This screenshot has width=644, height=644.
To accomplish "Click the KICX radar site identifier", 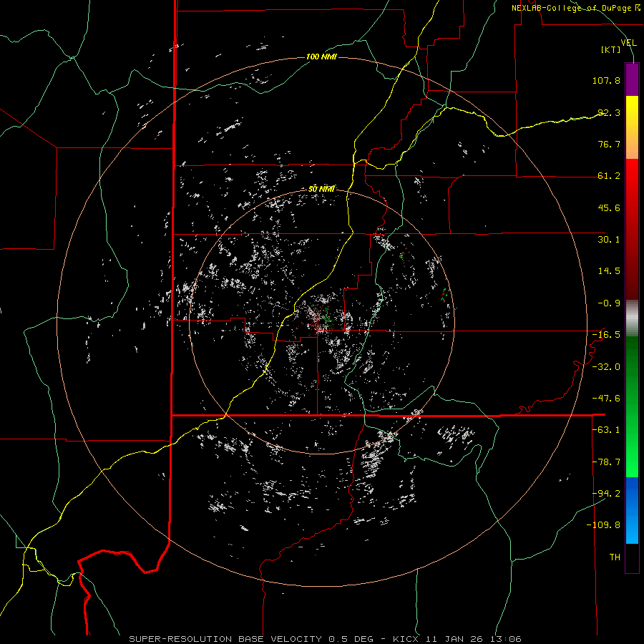I will click(406, 639).
